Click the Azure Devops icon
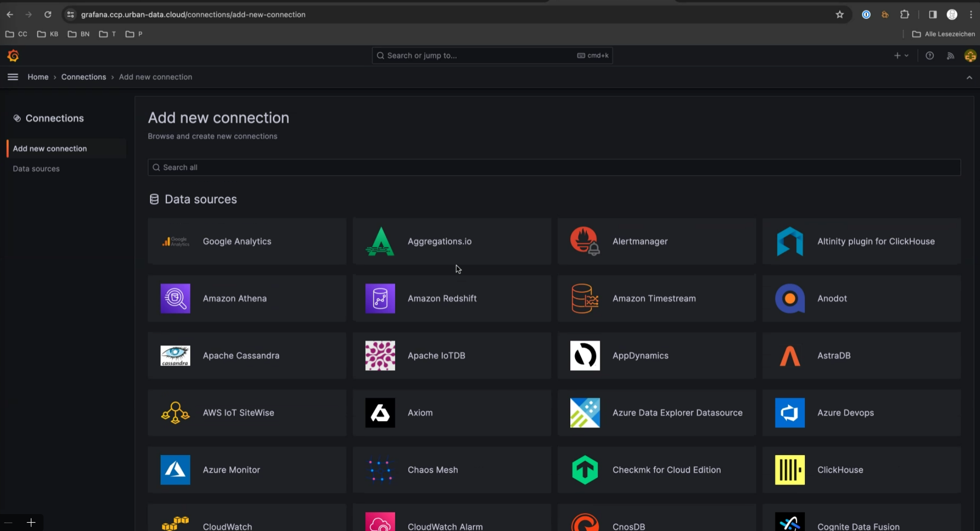This screenshot has width=980, height=531. pyautogui.click(x=790, y=413)
